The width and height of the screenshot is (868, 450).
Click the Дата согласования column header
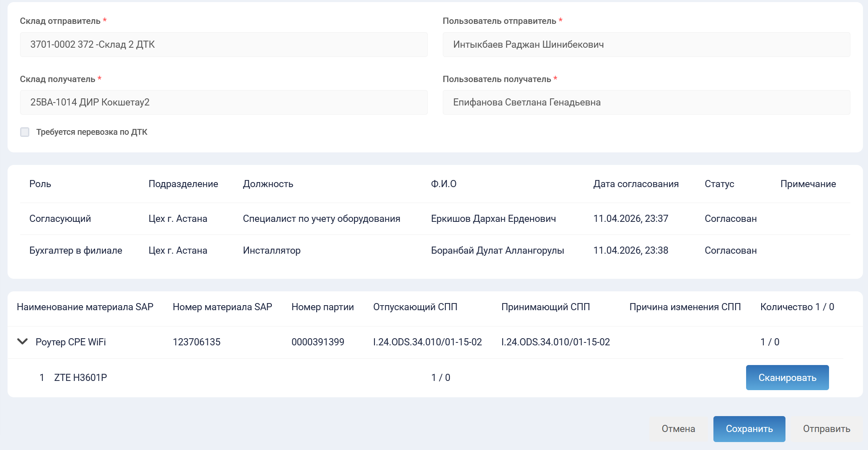pos(635,184)
